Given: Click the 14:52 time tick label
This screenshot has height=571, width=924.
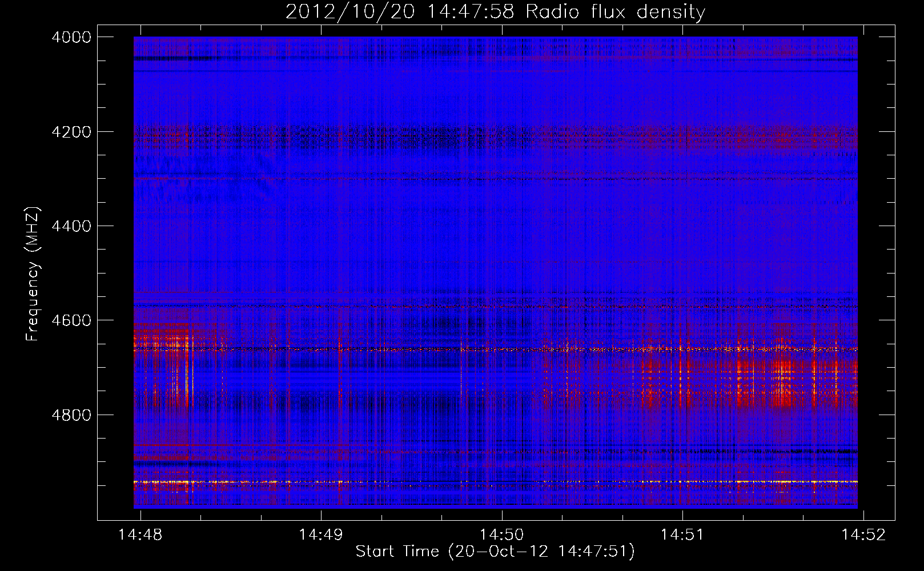Looking at the screenshot, I should point(863,534).
